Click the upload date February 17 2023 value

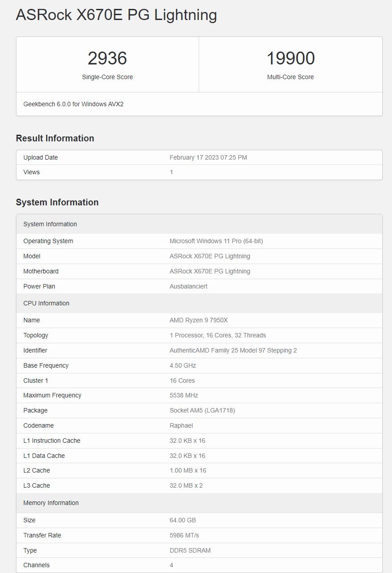pos(208,157)
